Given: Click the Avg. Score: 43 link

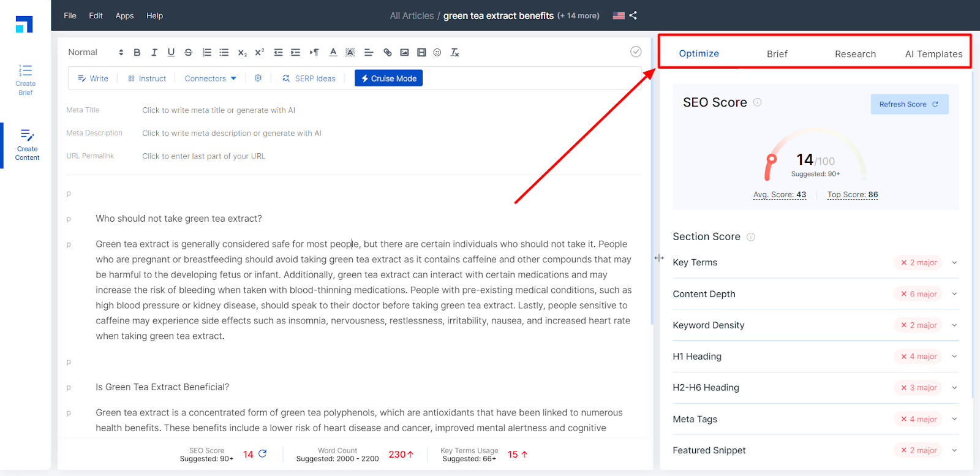Looking at the screenshot, I should pyautogui.click(x=780, y=195).
